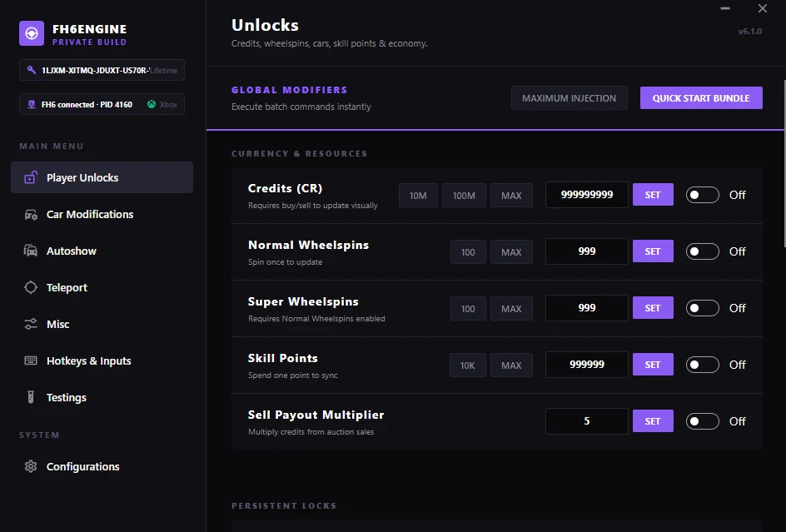Screen dimensions: 786x532
Task: Click the "GLOBAL MODIFIERS" heading
Action: click(x=289, y=90)
